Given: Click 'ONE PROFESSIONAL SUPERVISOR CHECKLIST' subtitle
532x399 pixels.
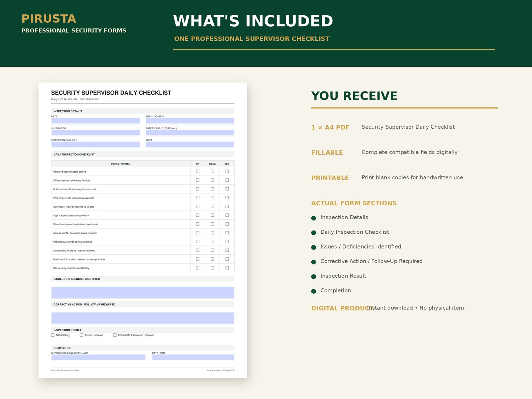Looking at the screenshot, I should (252, 39).
